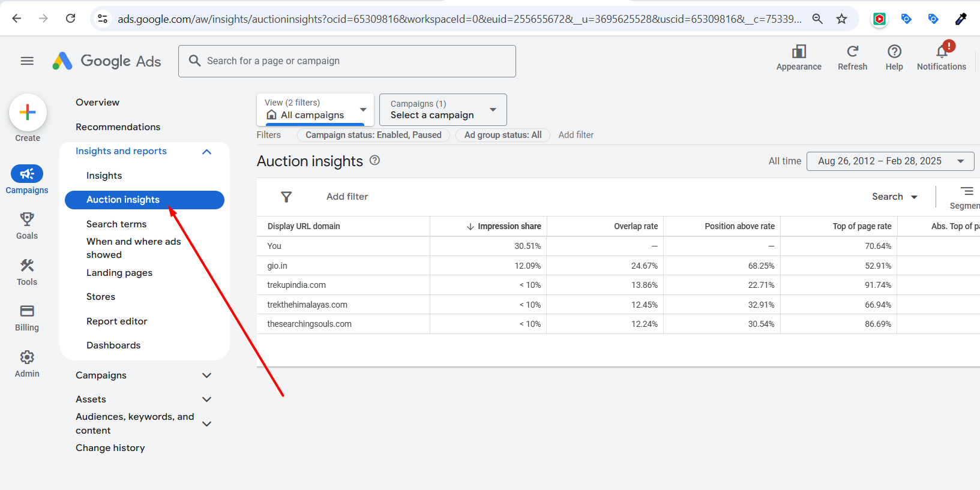Open Stores in the sidebar
This screenshot has width=980, height=490.
point(101,297)
